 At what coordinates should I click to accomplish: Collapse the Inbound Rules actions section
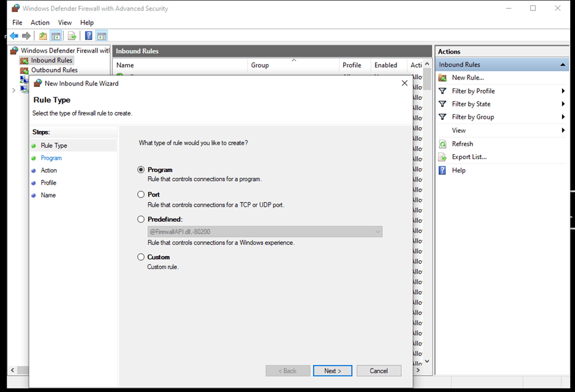[563, 65]
